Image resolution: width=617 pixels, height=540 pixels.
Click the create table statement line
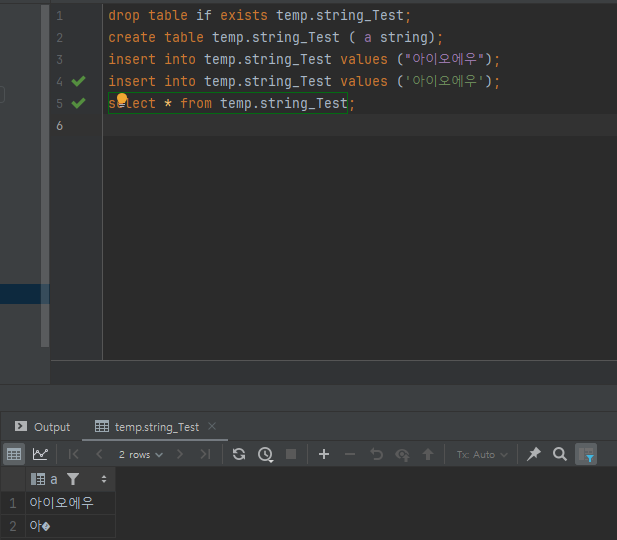tap(275, 37)
